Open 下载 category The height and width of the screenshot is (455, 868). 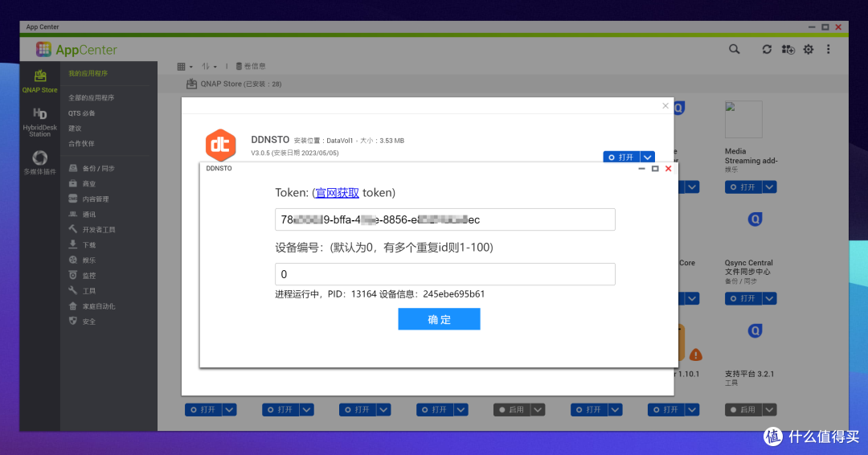(83, 244)
